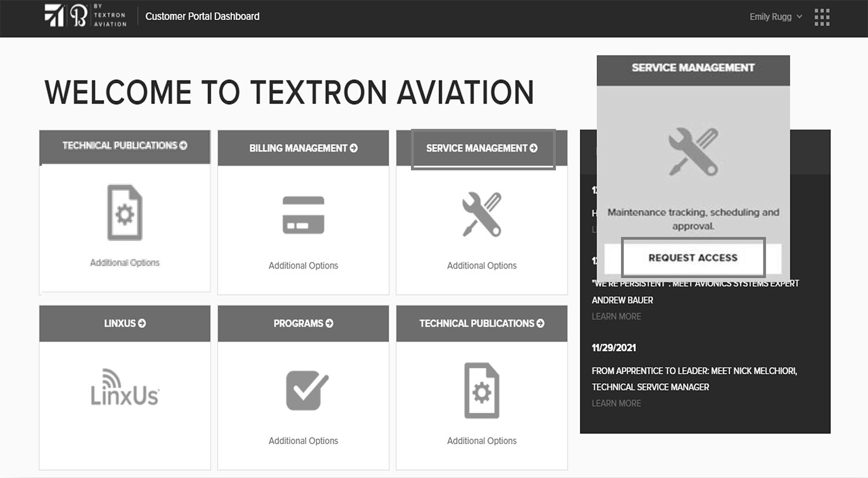The image size is (868, 478).
Task: Click the tools icon in the Service Management popup
Action: click(x=693, y=152)
